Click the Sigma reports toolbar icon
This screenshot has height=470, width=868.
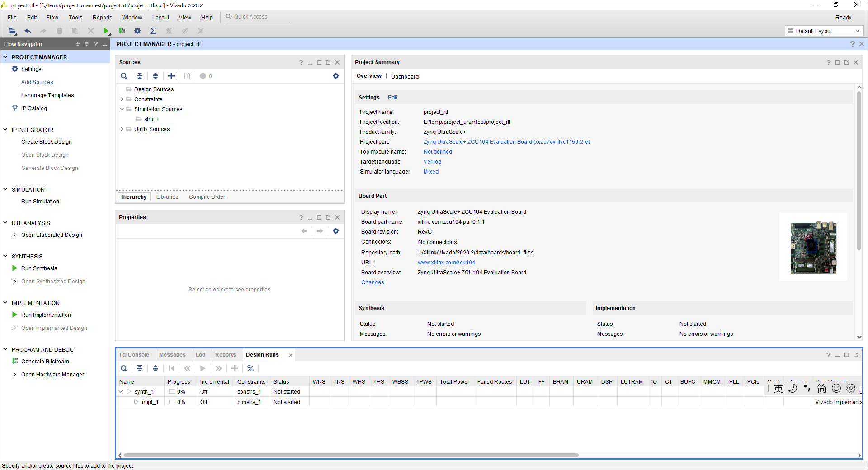pos(153,31)
